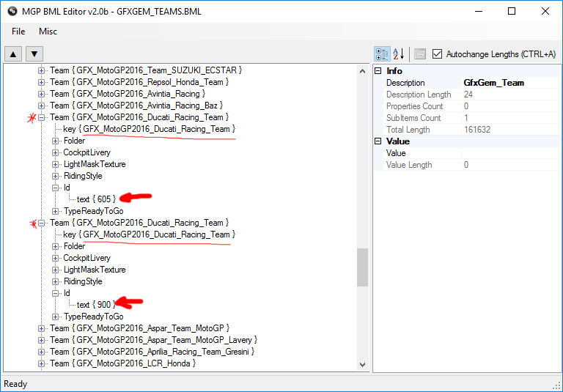Screen dimensions: 563x392
Task: Switch property grid to Alphabetical sort
Action: [399, 54]
